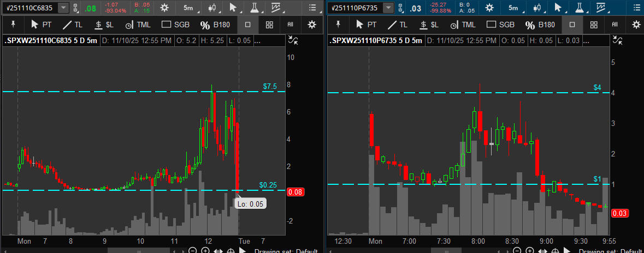
Task: Click zoom out magnifier below left chart
Action: [x=192, y=250]
